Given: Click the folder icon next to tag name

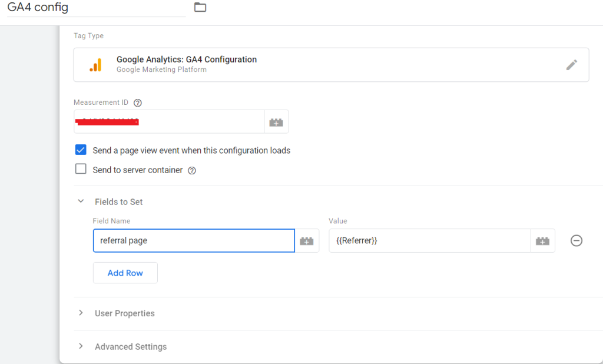Looking at the screenshot, I should click(199, 8).
